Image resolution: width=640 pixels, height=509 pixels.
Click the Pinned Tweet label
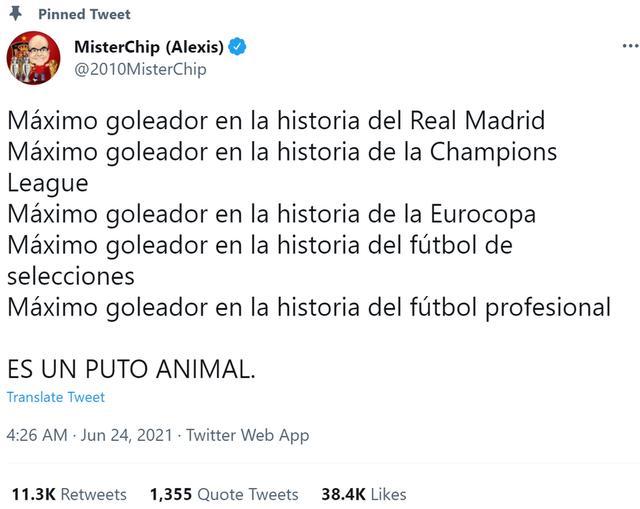click(84, 14)
